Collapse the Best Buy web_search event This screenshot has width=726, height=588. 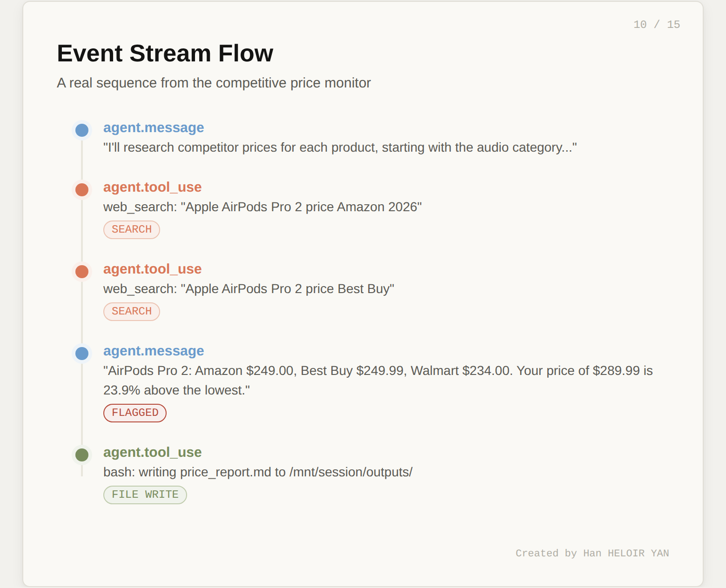(x=153, y=269)
